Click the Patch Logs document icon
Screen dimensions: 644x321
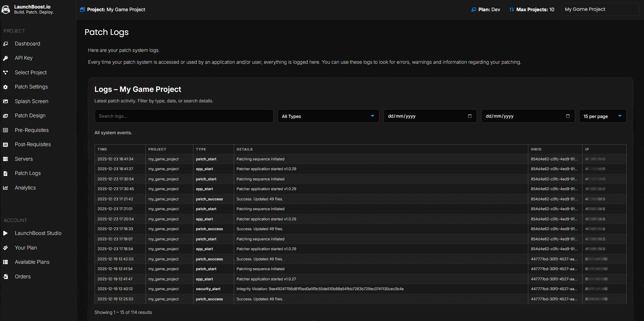(x=5, y=174)
